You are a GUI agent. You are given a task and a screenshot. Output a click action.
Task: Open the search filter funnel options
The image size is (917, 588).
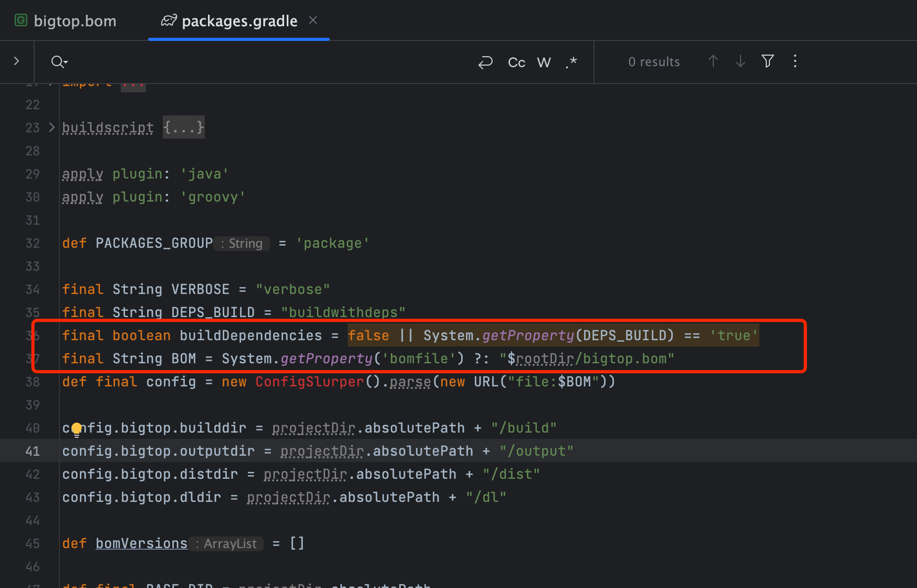768,61
